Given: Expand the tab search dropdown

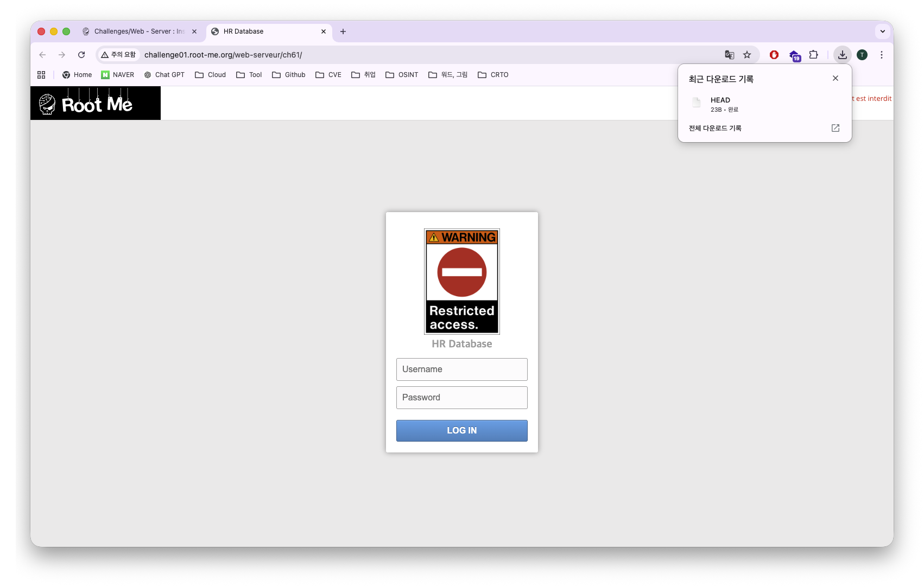Looking at the screenshot, I should 883,31.
